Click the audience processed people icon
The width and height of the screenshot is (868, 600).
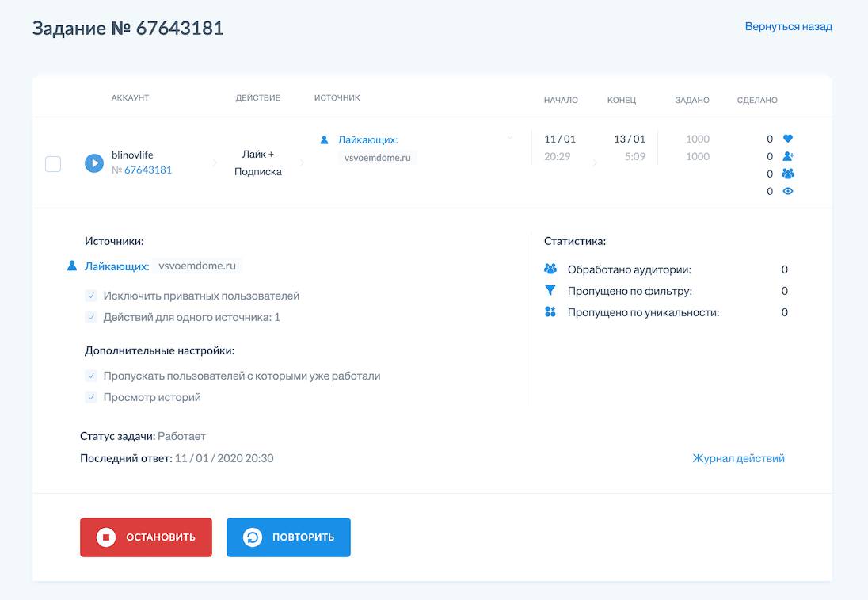point(550,269)
